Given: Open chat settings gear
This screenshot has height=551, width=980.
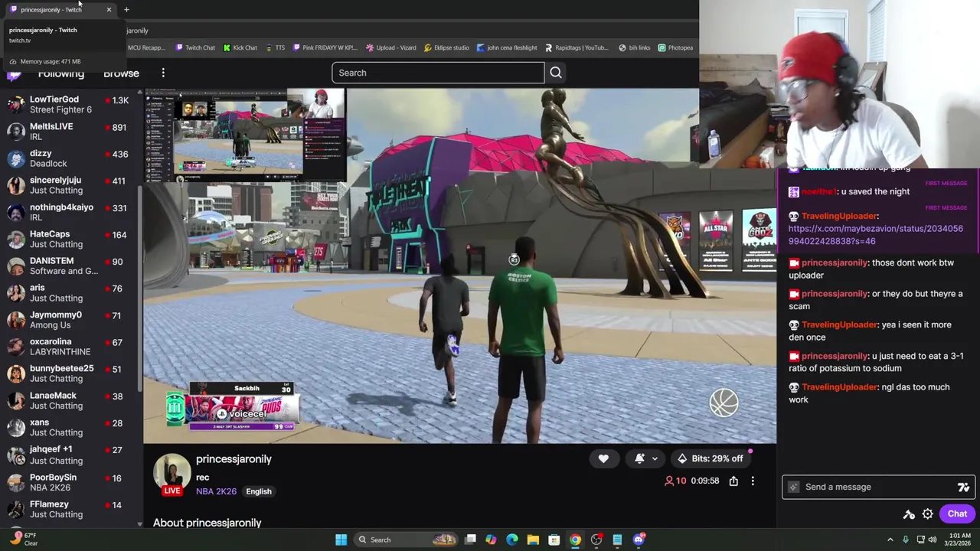Looking at the screenshot, I should [x=927, y=514].
